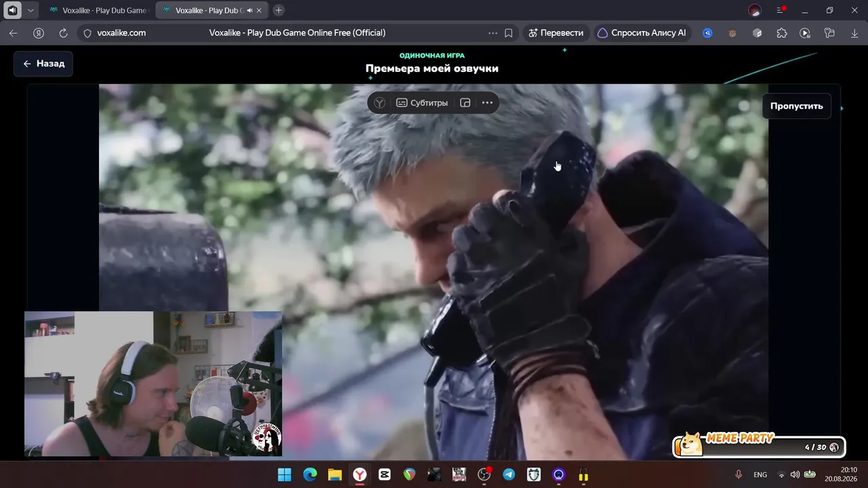The height and width of the screenshot is (488, 868).
Task: Click the Yandex translate icon on the video overlay
Action: 380,103
